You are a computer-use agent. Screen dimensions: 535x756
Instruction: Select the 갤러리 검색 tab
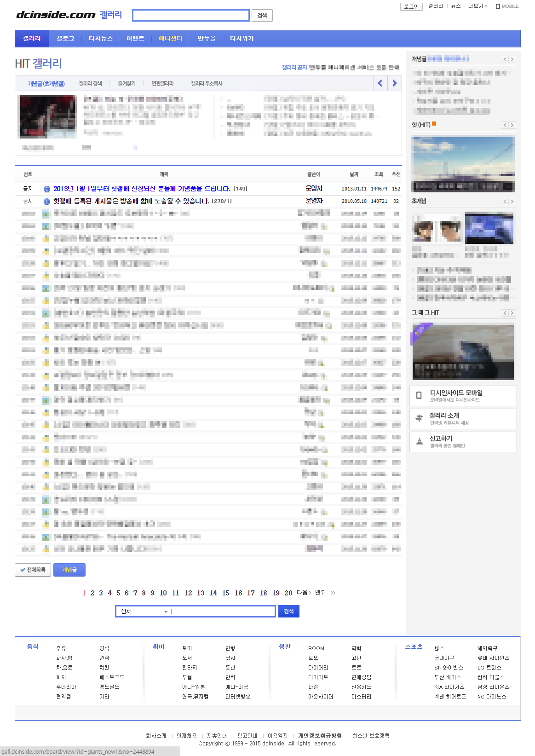click(x=90, y=84)
